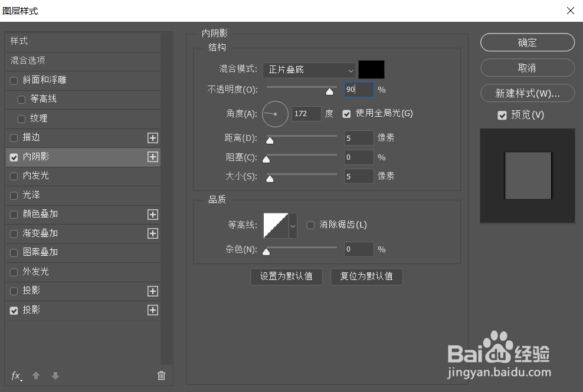Click the 距离 slider handle
Screen dimensions: 583x392
[270, 140]
